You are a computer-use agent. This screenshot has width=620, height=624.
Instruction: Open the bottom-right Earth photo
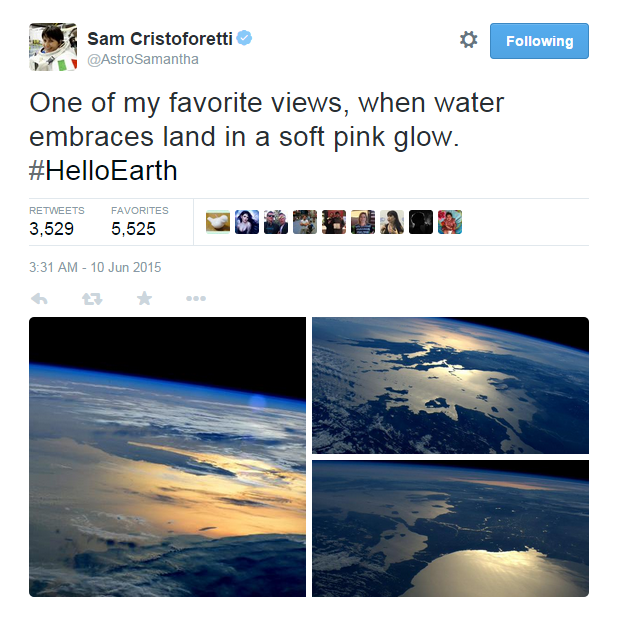[450, 528]
